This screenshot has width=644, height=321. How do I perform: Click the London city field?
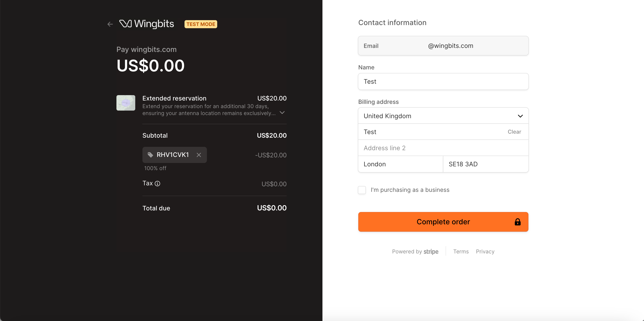(x=401, y=164)
